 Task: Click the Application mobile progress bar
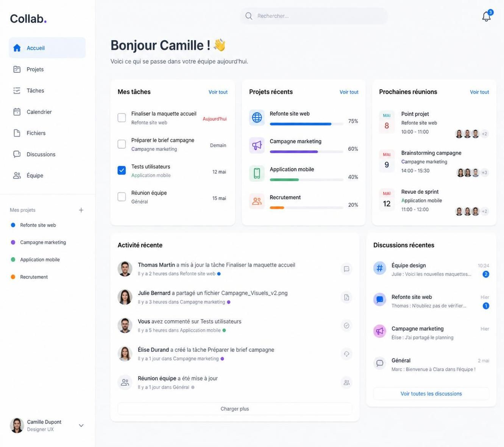pos(306,180)
